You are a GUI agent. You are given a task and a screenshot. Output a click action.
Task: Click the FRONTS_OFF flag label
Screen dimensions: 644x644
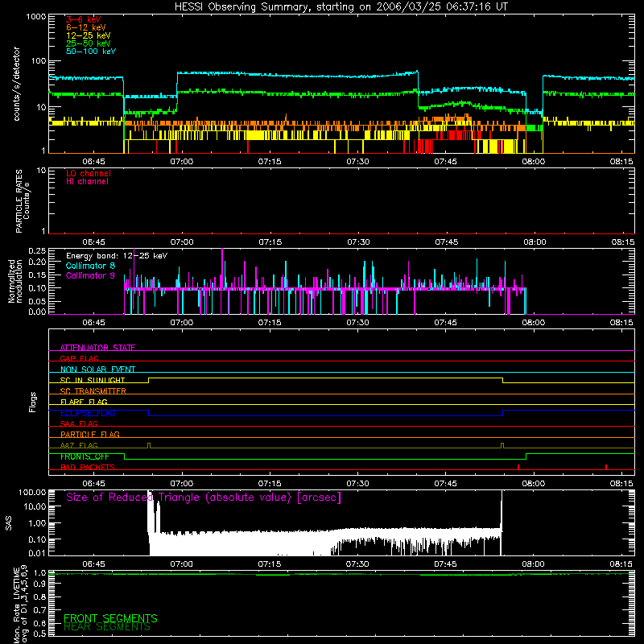[85, 456]
